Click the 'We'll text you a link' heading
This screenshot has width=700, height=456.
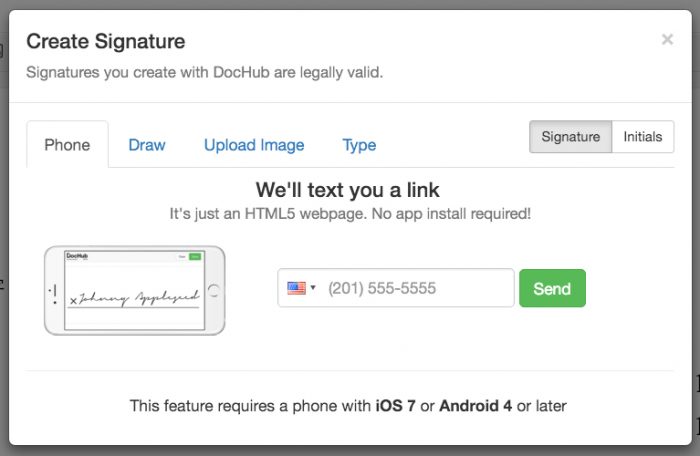coord(347,190)
